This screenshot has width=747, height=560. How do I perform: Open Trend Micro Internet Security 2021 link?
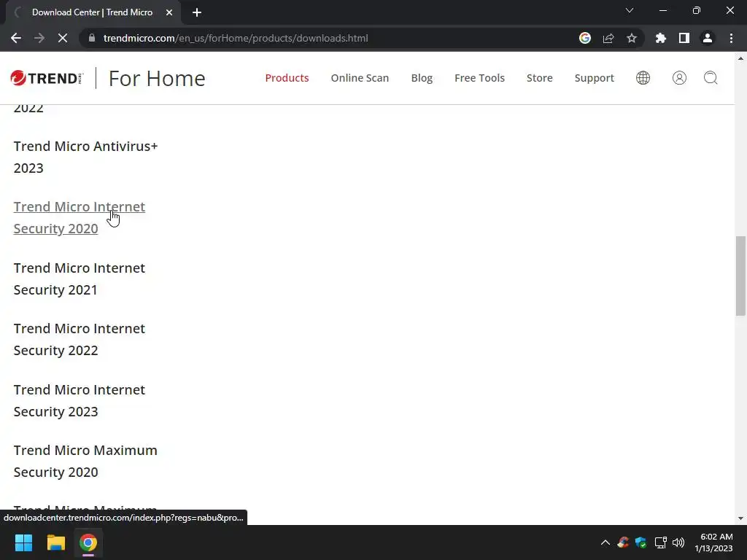pyautogui.click(x=79, y=279)
